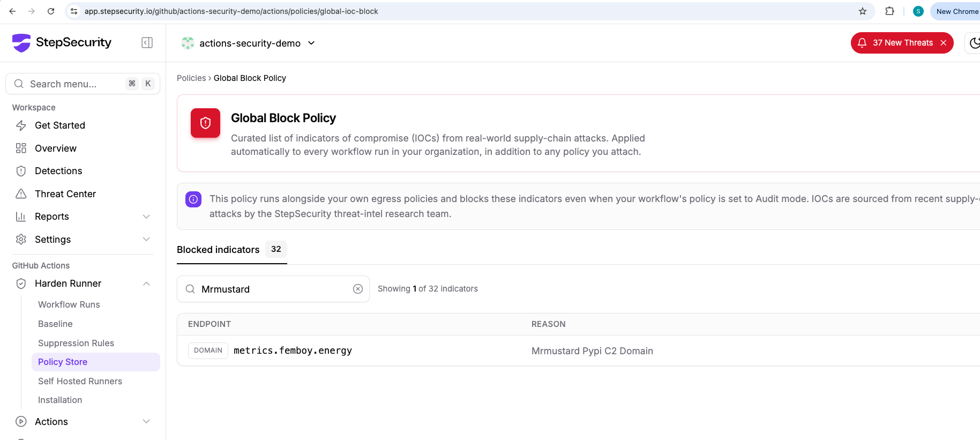Screen dimensions: 980x440
Task: Go to Detections
Action: 58,171
